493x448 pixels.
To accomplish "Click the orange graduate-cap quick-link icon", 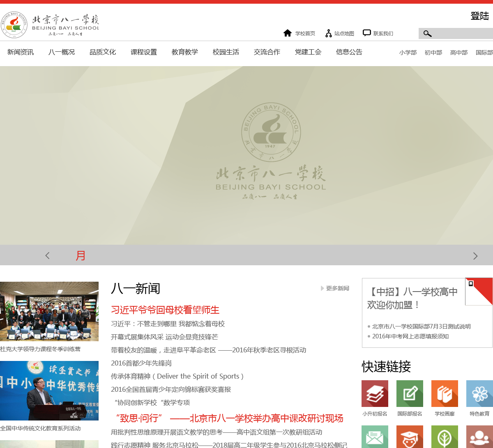I will pos(410,437).
